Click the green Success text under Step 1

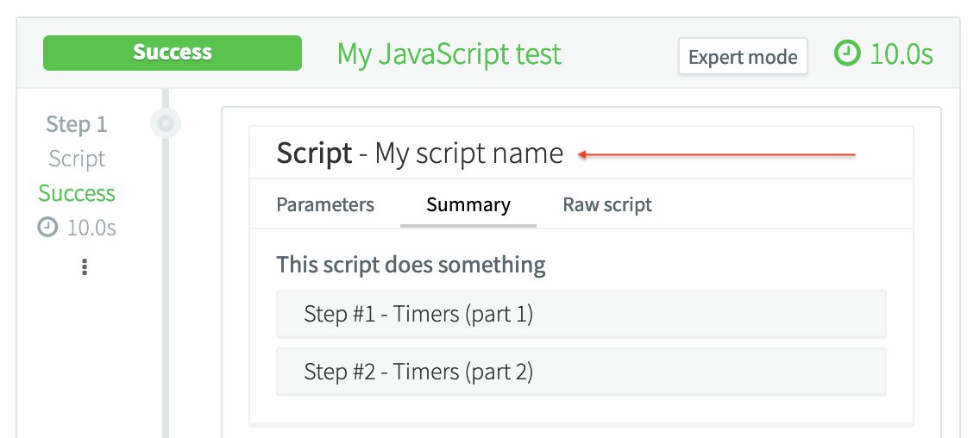(77, 193)
